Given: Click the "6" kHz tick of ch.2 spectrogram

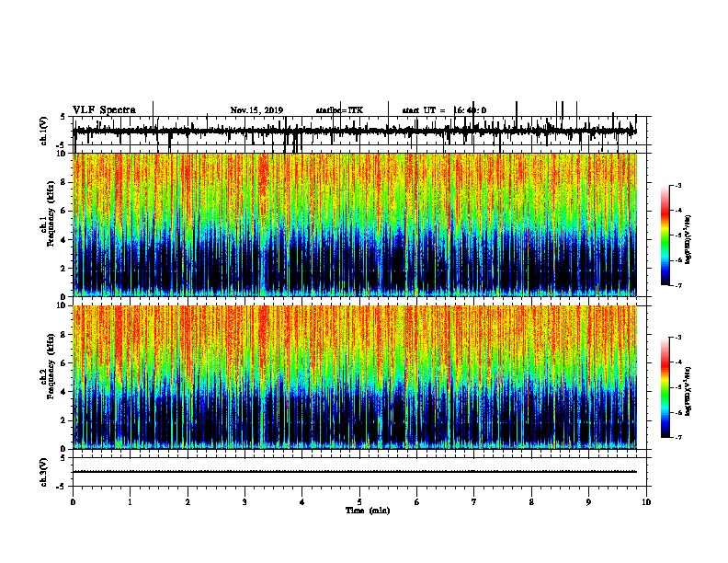Looking at the screenshot, I should [63, 363].
